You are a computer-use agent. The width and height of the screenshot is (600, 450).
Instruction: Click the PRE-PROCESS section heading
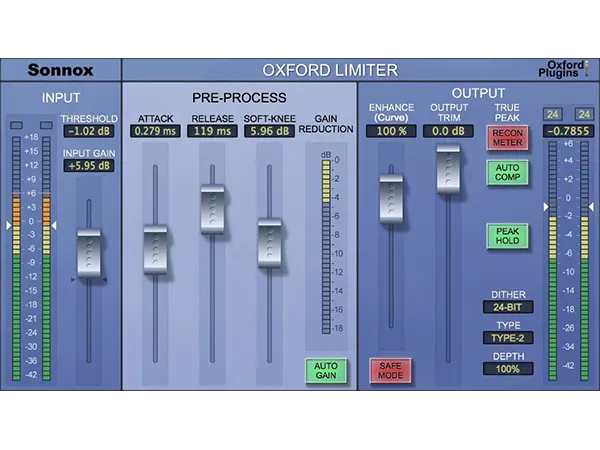[239, 98]
